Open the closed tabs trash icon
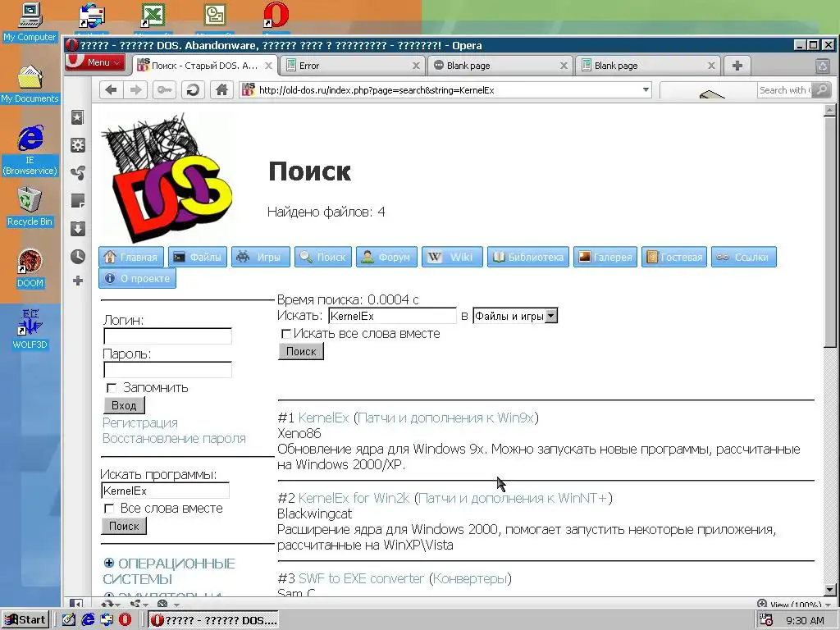 coord(822,66)
